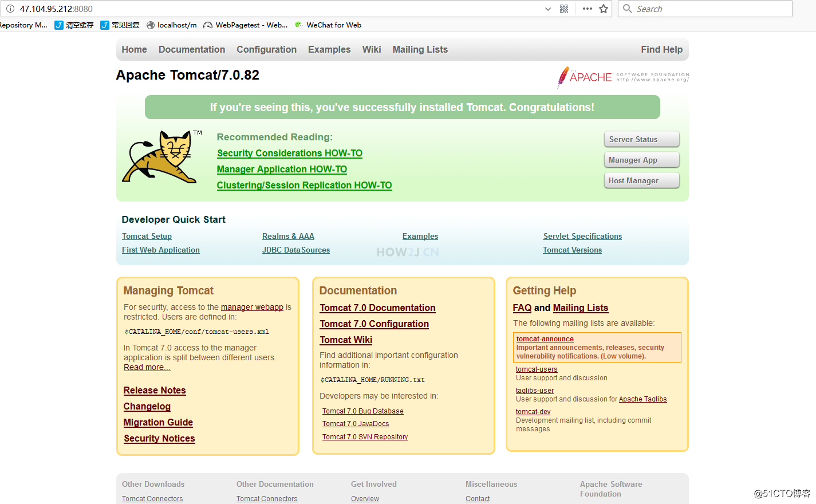The height and width of the screenshot is (504, 816).
Task: Click the site info icon in address bar
Action: (x=10, y=9)
